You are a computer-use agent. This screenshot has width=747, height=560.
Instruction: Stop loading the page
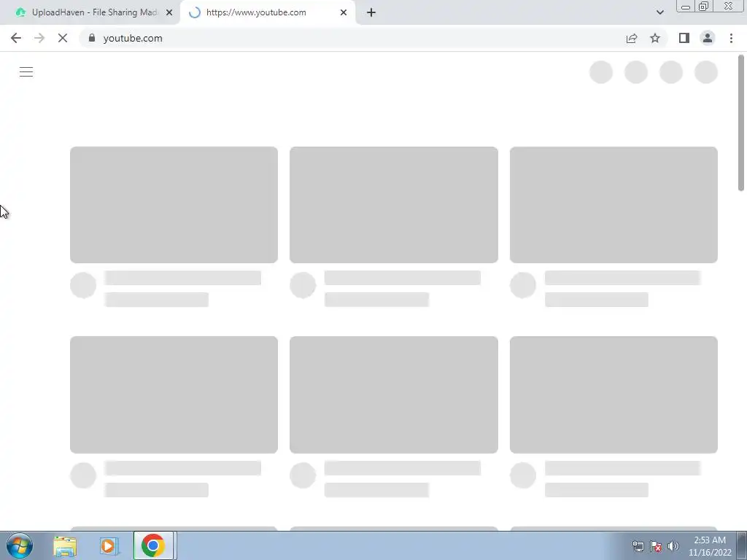[x=63, y=38]
